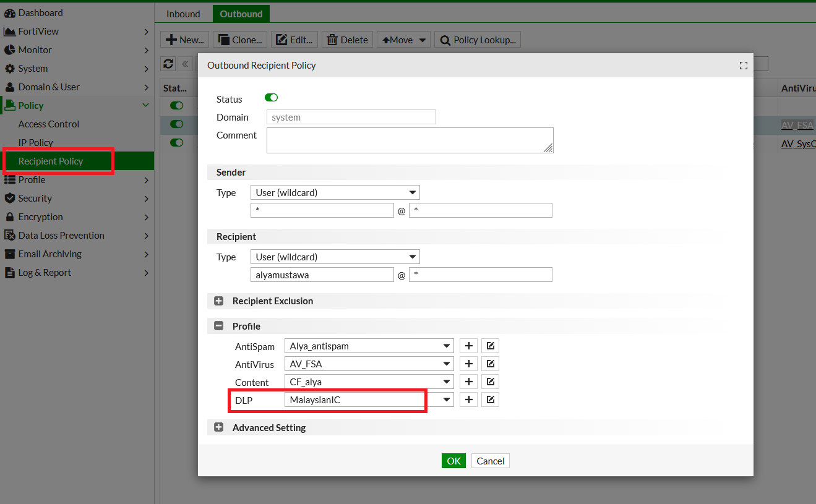The height and width of the screenshot is (504, 816).
Task: Refresh the policy list
Action: tap(168, 64)
